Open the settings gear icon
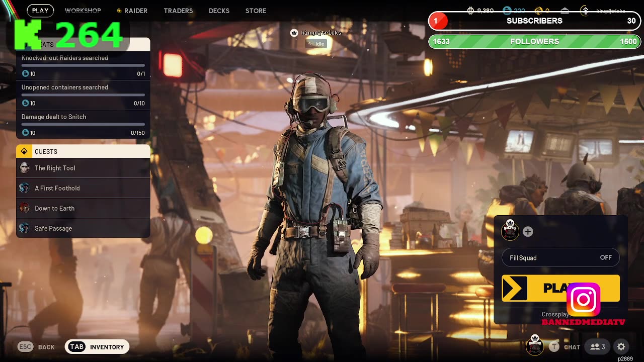Viewport: 644px width, 362px height. (621, 347)
